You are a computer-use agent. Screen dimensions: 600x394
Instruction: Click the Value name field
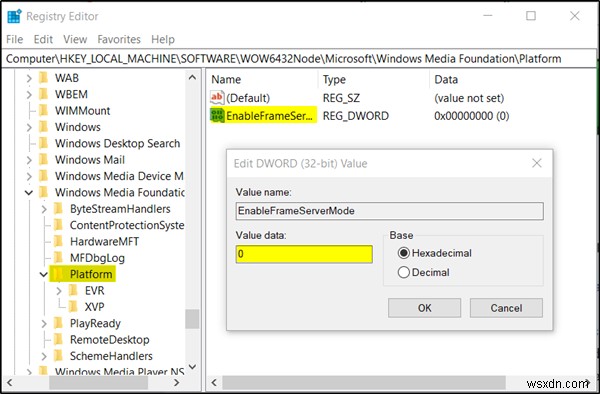click(x=390, y=211)
